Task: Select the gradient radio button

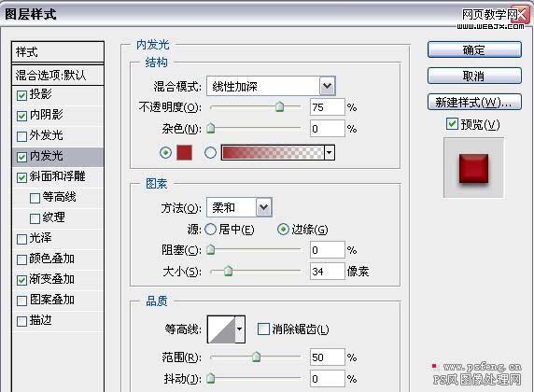Action: [x=210, y=152]
